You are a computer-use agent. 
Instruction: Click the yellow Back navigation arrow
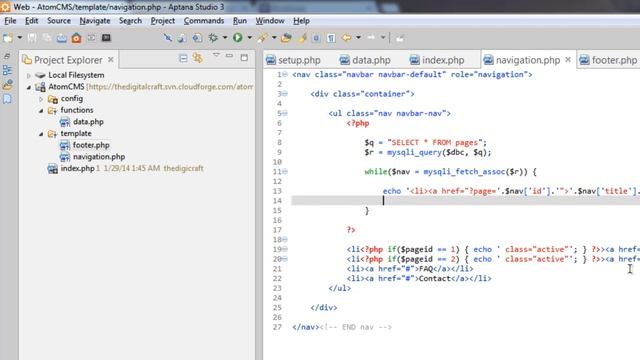point(347,38)
